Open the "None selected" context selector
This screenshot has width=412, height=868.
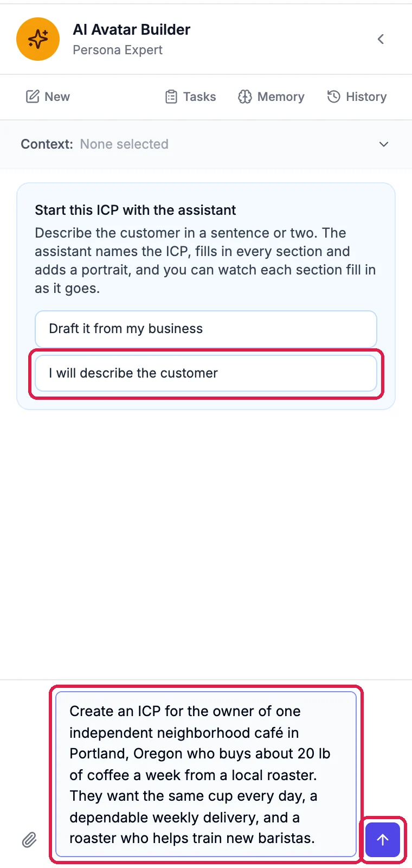(124, 144)
